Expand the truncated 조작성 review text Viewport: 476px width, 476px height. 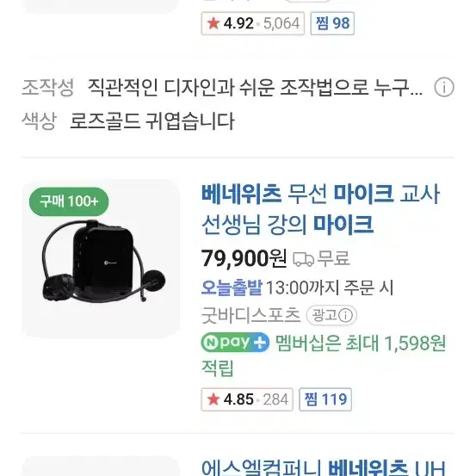255,88
